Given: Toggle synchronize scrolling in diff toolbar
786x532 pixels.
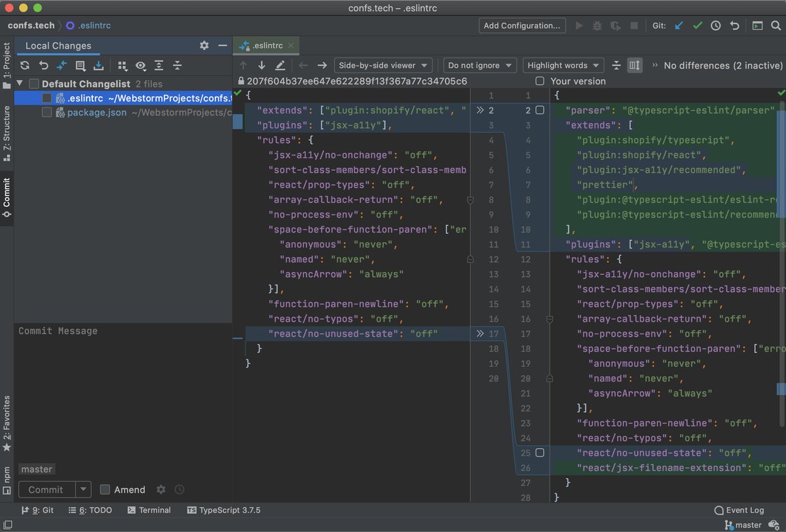Looking at the screenshot, I should [634, 65].
